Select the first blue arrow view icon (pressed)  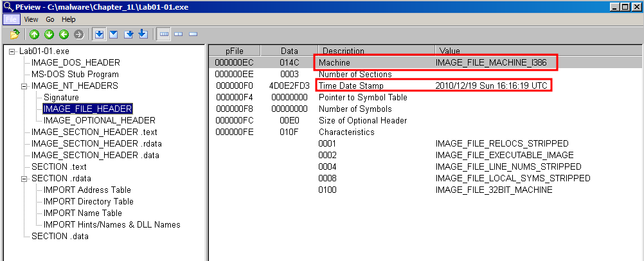pos(99,35)
